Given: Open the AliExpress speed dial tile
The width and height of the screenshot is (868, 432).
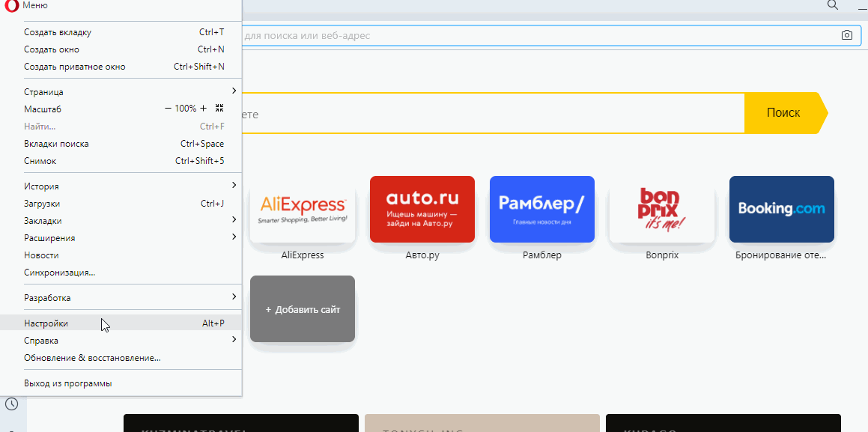Looking at the screenshot, I should [303, 210].
